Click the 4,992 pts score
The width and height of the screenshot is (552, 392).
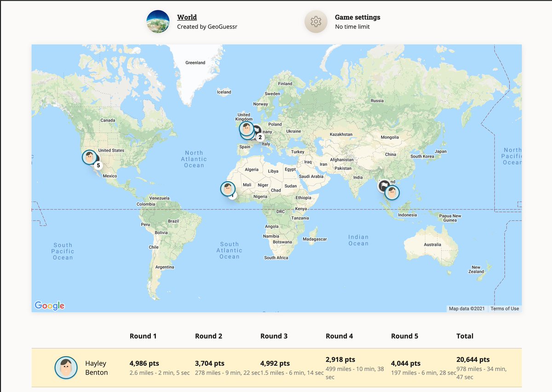click(275, 364)
